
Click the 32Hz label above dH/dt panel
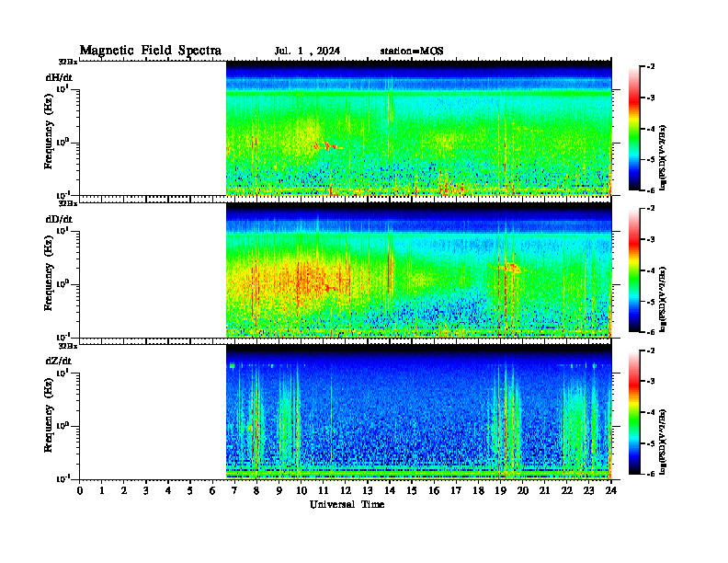click(68, 61)
